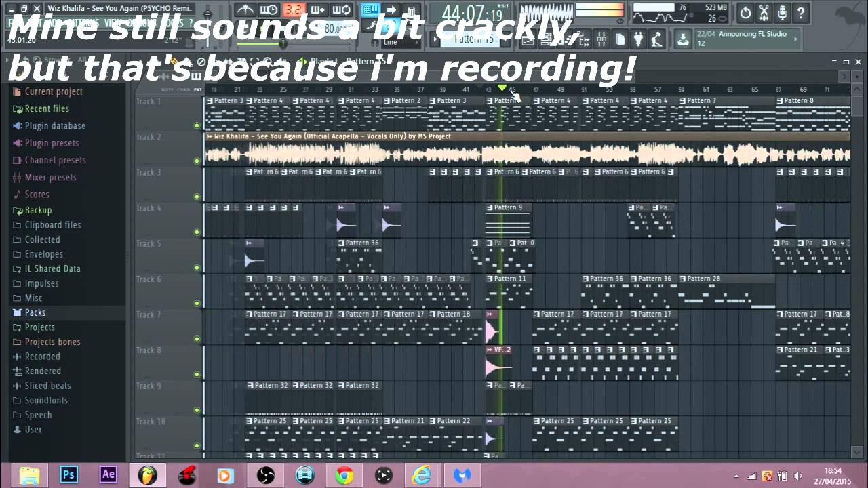Open Photoshop from the taskbar
The width and height of the screenshot is (868, 488).
(x=68, y=475)
